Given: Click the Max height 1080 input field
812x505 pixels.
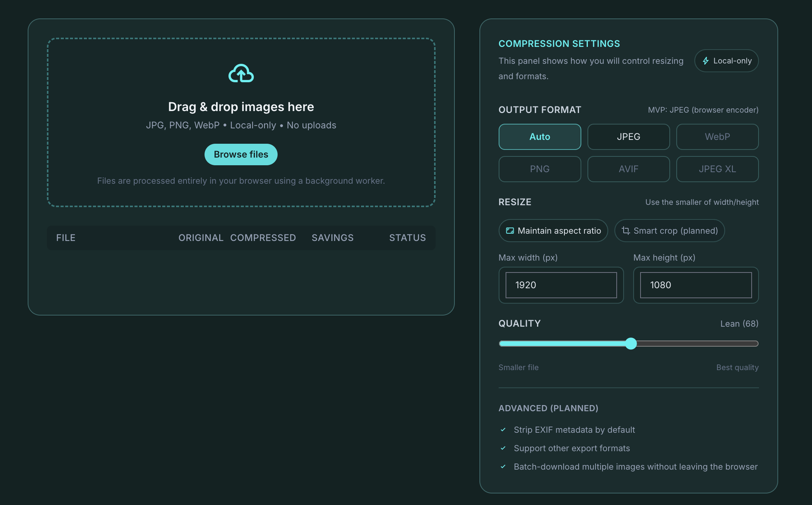Looking at the screenshot, I should click(x=695, y=285).
